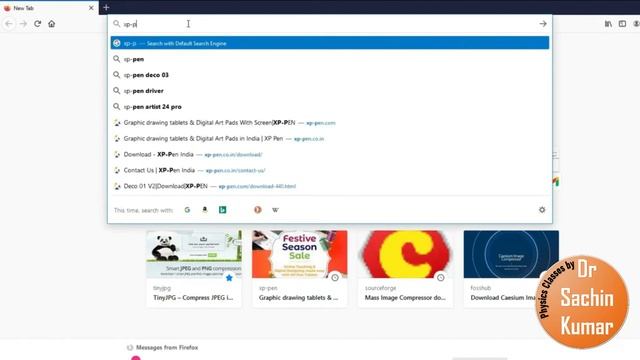640x360 pixels.
Task: Search this time with Bing icon
Action: (x=222, y=210)
